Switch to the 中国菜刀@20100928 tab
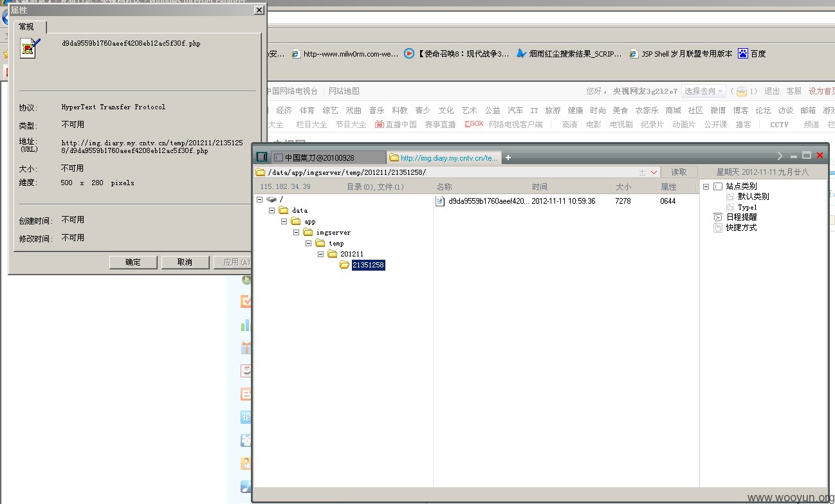The width and height of the screenshot is (835, 504). tap(328, 157)
